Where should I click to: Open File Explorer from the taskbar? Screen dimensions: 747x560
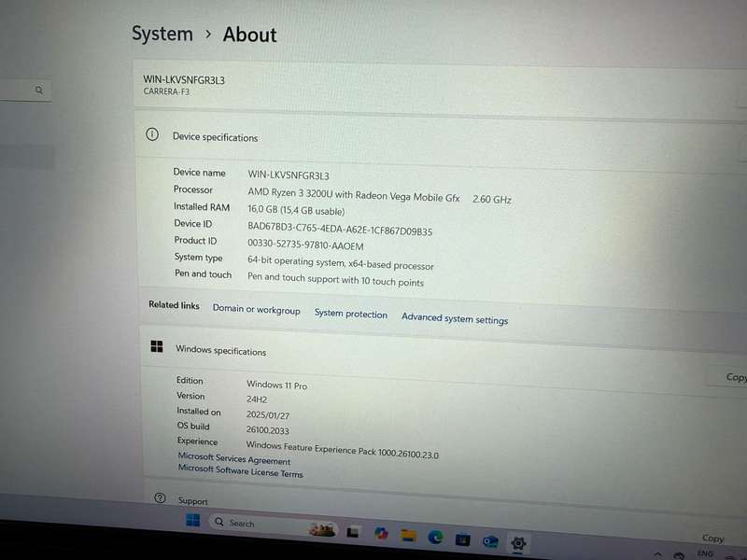[x=408, y=535]
